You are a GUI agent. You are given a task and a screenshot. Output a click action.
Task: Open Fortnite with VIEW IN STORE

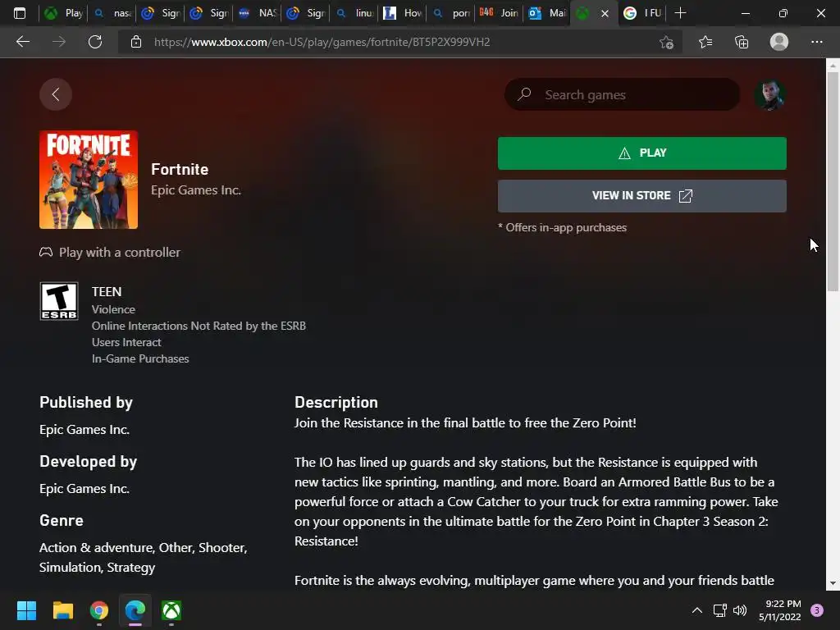click(641, 195)
